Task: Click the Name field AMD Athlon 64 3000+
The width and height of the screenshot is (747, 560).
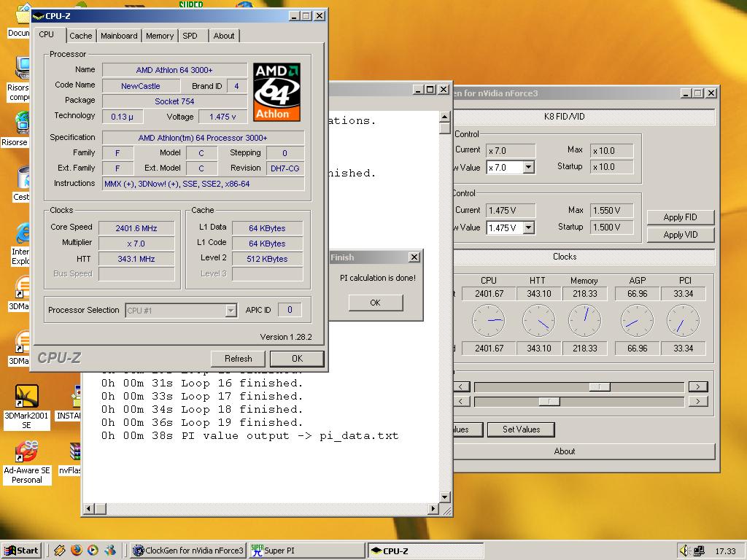Action: click(x=174, y=70)
